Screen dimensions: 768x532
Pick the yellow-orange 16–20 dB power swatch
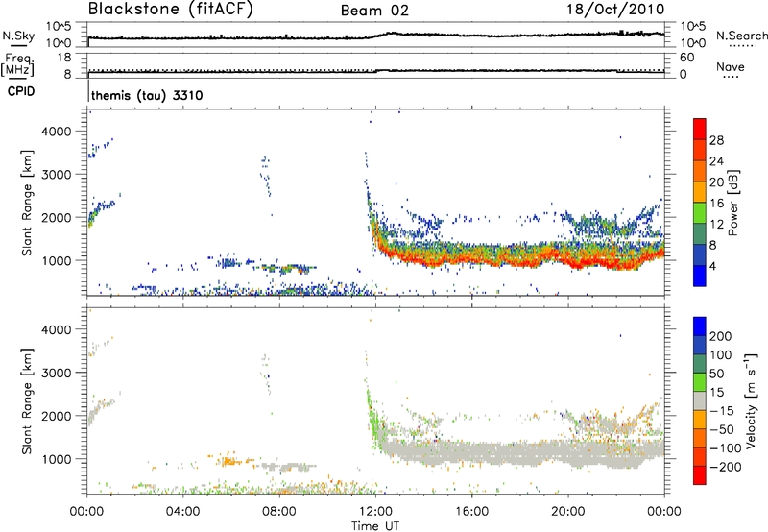pos(700,192)
